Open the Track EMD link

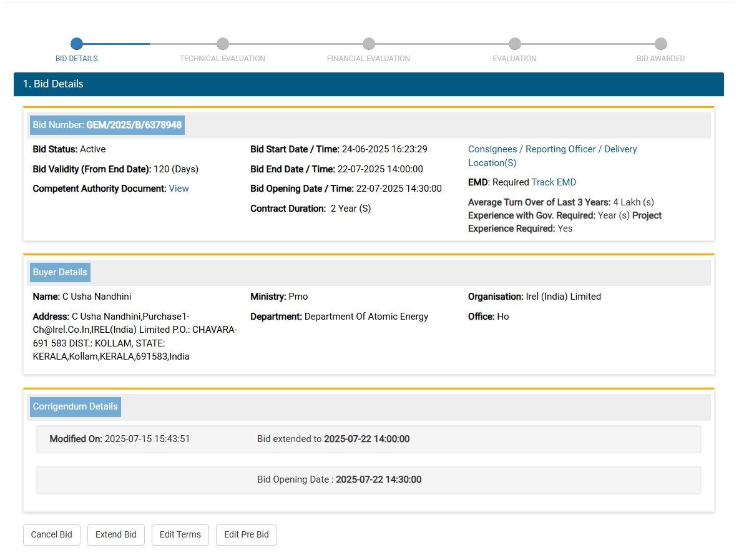[x=554, y=182]
